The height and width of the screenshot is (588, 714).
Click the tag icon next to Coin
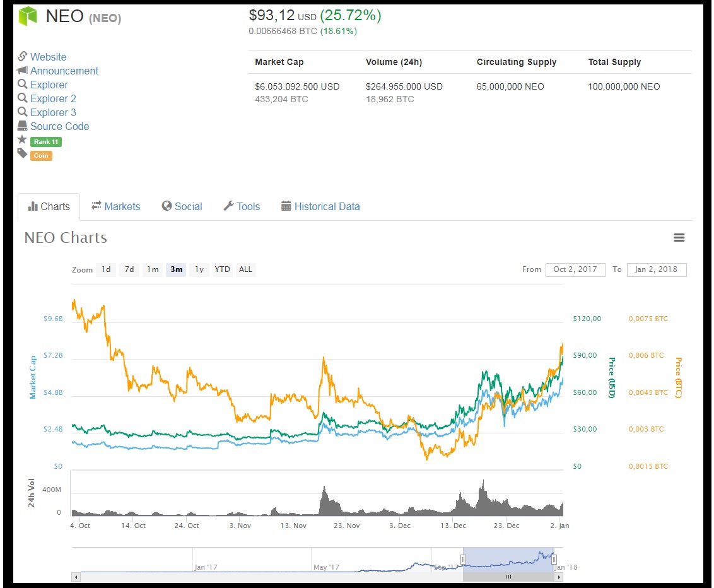coord(22,153)
